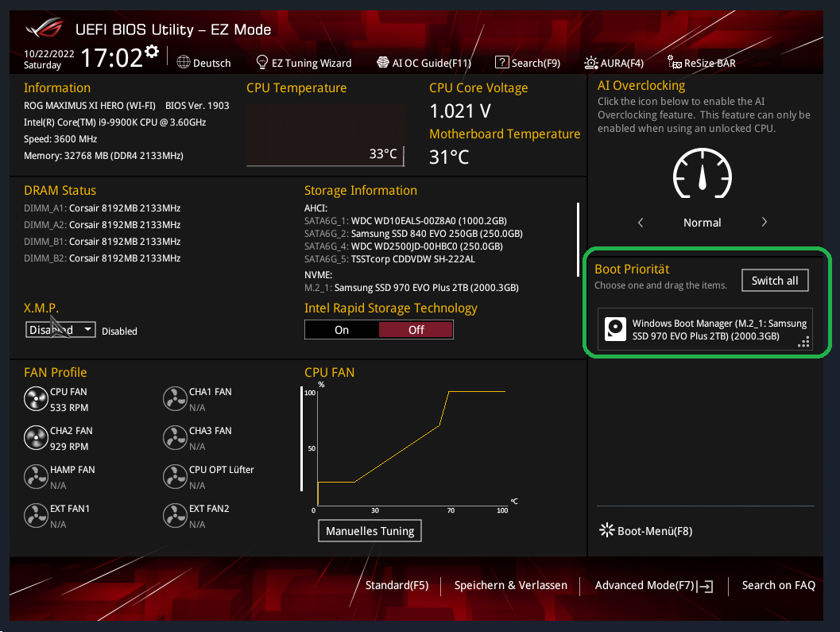Click the 1.021 V voltage value
Image resolution: width=840 pixels, height=632 pixels.
[x=460, y=111]
